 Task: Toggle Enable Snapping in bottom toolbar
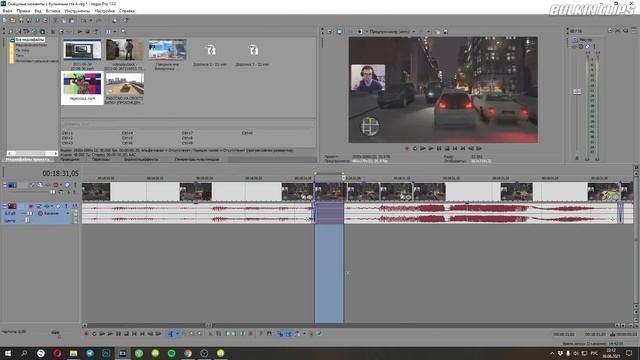280,333
